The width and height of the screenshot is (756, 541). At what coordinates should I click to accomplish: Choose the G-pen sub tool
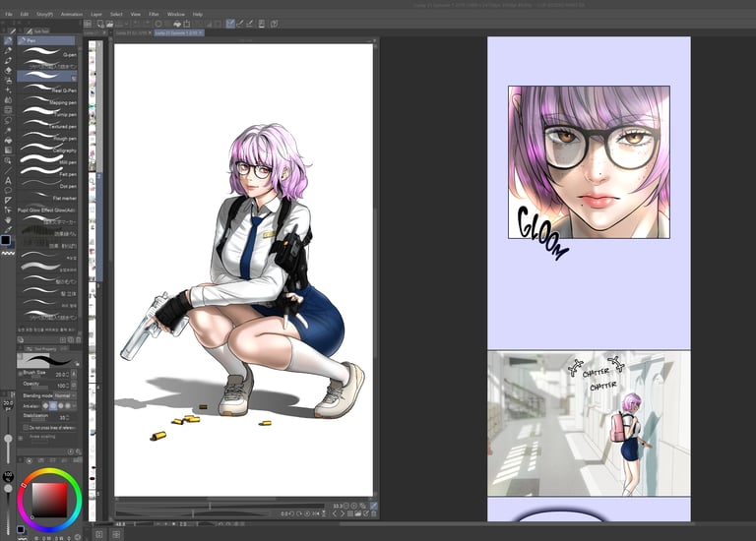tap(47, 52)
